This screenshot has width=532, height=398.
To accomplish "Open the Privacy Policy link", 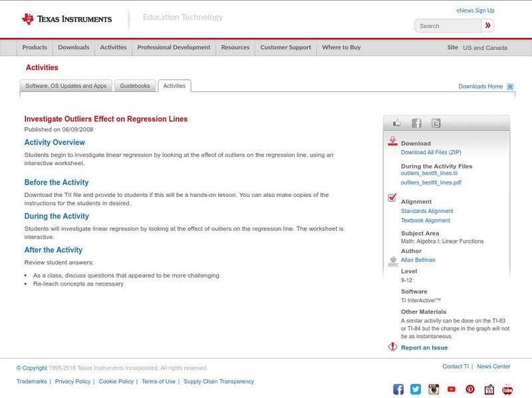I will 72,381.
